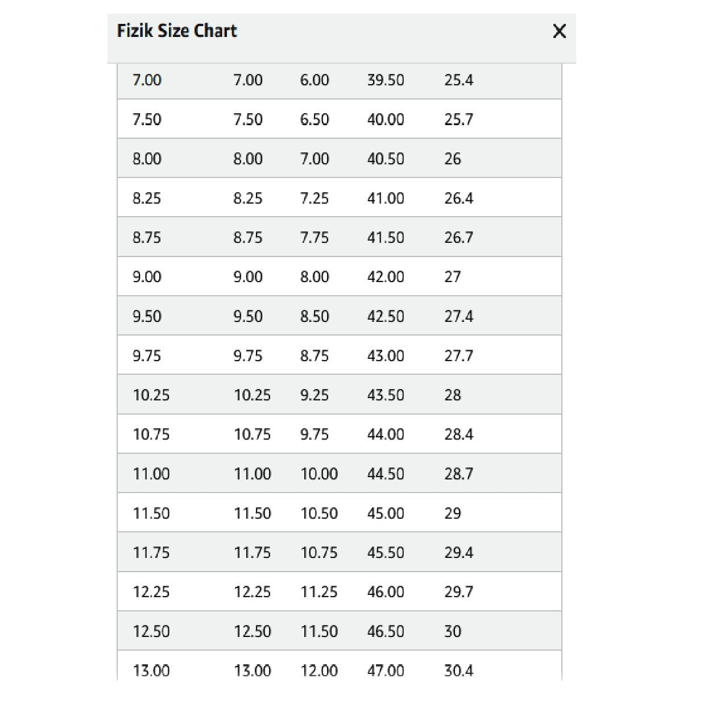Image resolution: width=728 pixels, height=728 pixels.
Task: Click the 11.25 value in third column
Action: tap(318, 592)
